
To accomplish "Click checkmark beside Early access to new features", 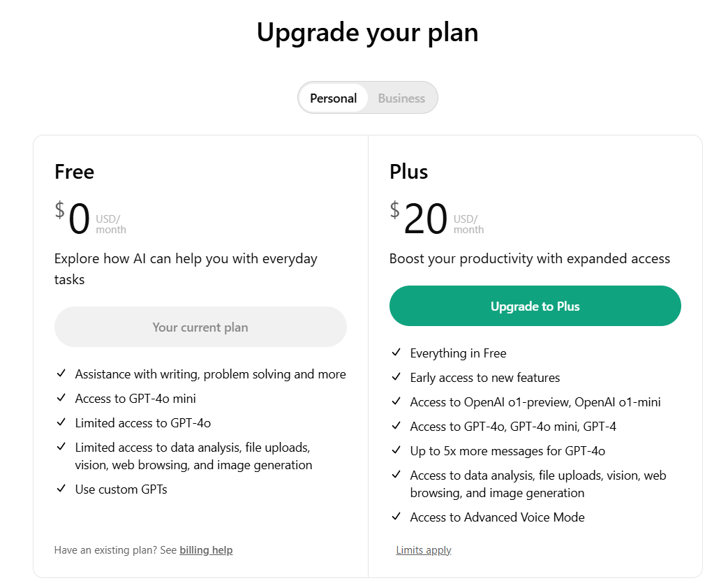I will 396,377.
